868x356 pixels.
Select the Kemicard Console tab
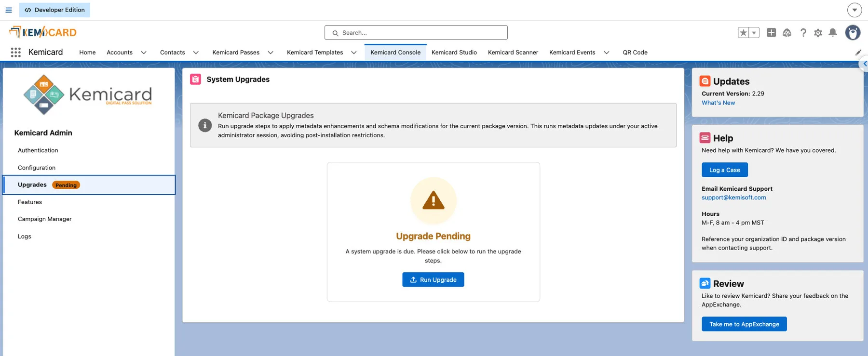(x=395, y=53)
